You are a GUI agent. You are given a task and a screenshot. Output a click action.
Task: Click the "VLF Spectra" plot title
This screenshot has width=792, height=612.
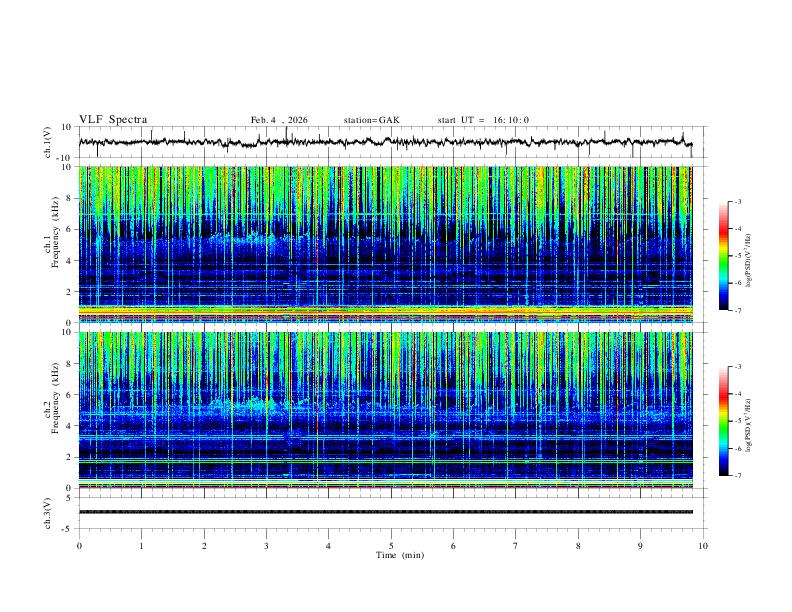(113, 120)
